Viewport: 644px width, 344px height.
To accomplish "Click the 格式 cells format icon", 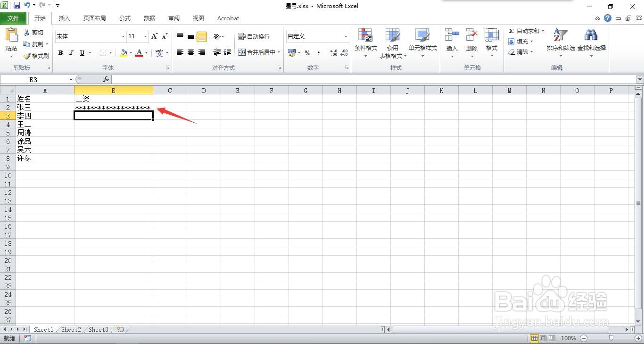I will pyautogui.click(x=492, y=35).
